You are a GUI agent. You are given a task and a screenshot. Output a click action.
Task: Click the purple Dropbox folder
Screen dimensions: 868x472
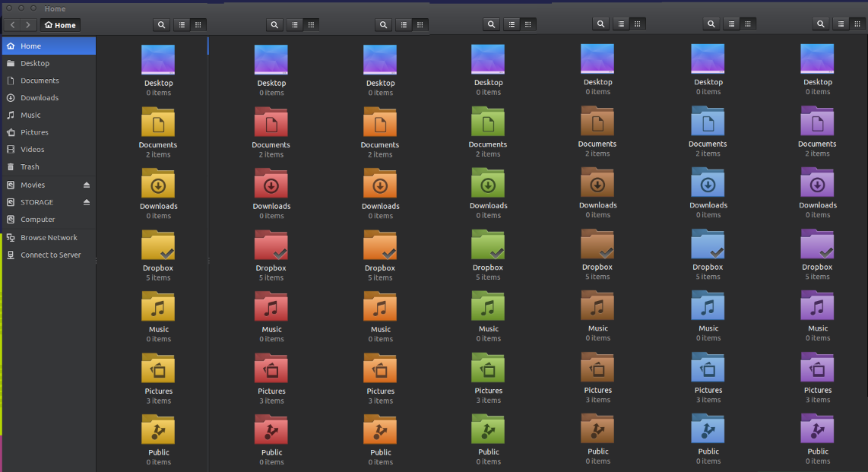pos(818,244)
